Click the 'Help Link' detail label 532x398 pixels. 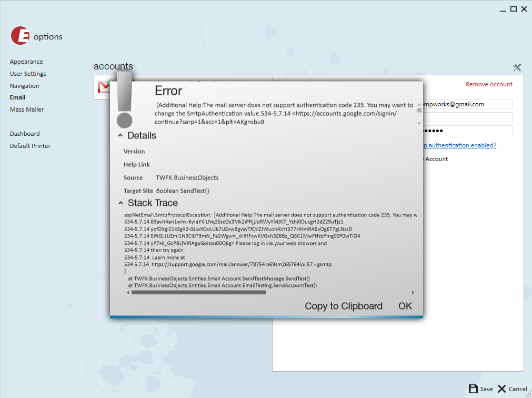tap(137, 165)
